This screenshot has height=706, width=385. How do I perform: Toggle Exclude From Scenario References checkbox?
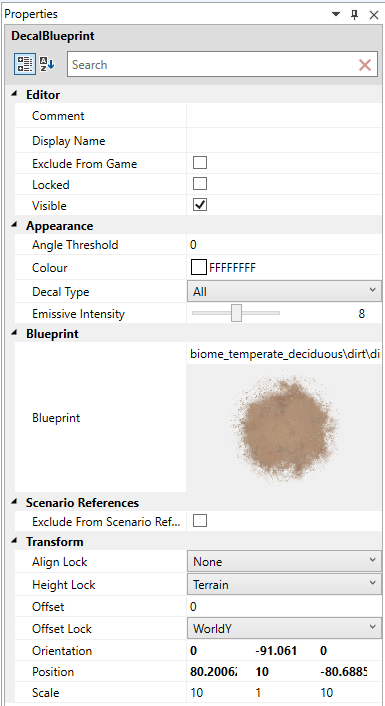pyautogui.click(x=200, y=521)
